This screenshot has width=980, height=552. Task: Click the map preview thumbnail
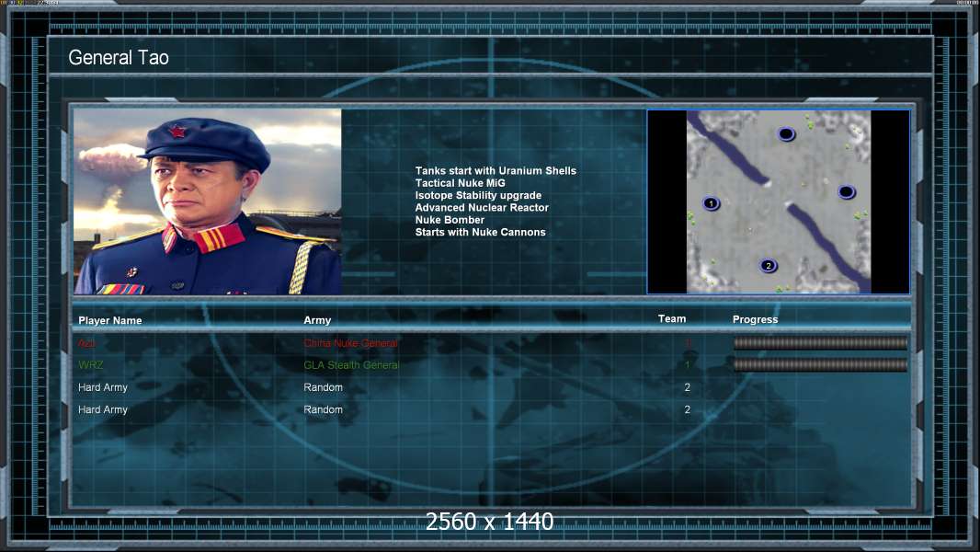click(x=779, y=201)
